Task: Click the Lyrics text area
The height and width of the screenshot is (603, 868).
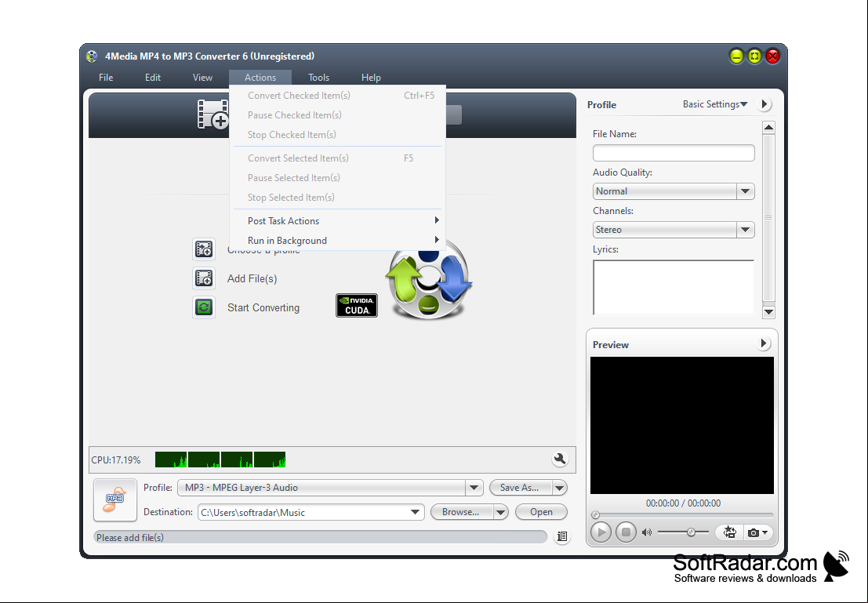Action: click(x=673, y=287)
